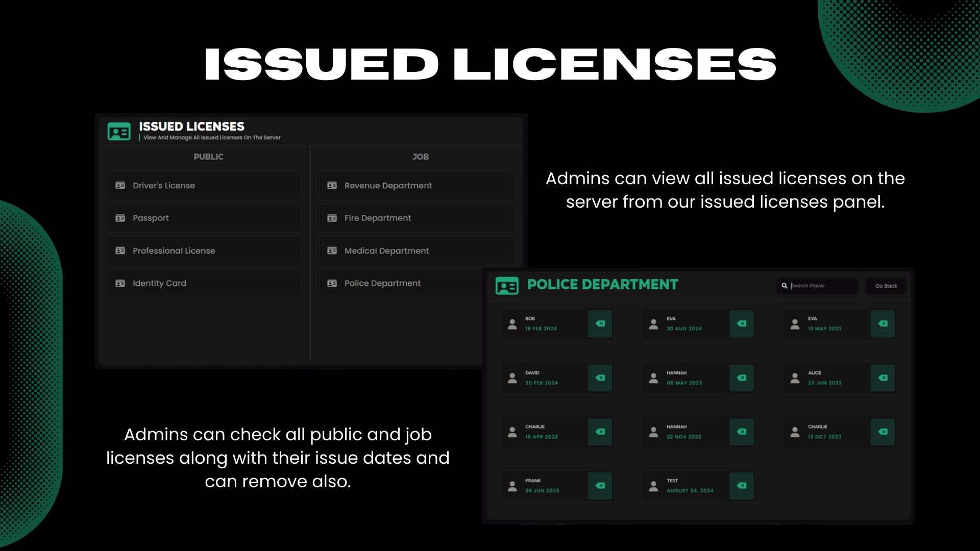The image size is (980, 551).
Task: Click the Search Player input field
Action: (822, 286)
